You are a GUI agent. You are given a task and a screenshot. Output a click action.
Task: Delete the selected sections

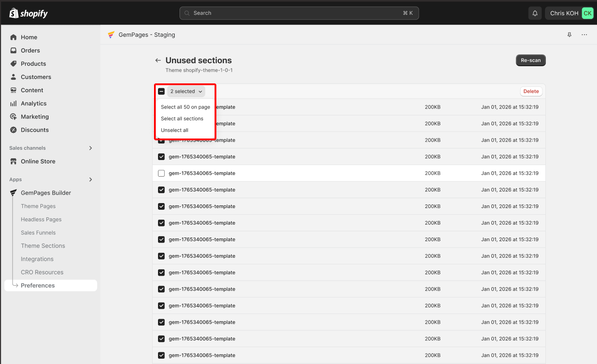click(531, 91)
